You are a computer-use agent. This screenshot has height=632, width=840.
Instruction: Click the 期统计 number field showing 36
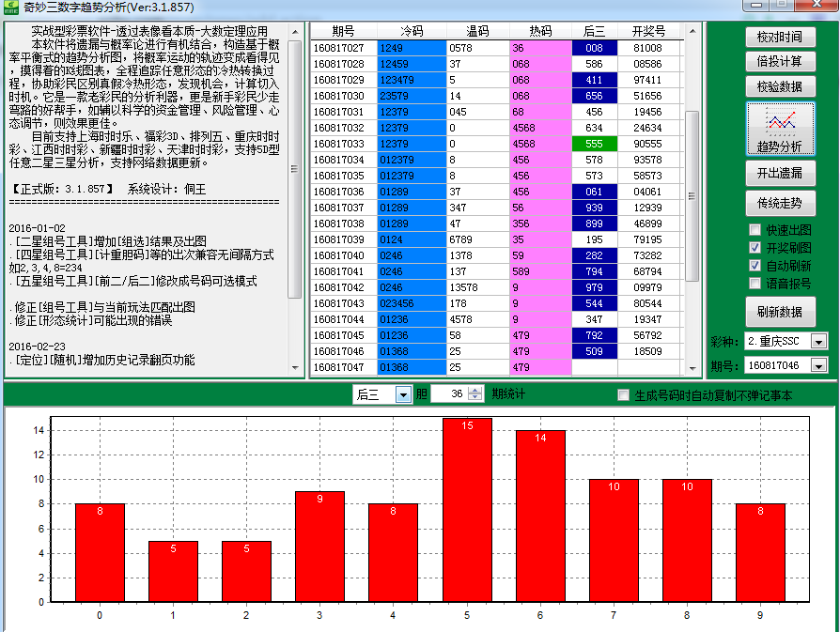(x=449, y=393)
